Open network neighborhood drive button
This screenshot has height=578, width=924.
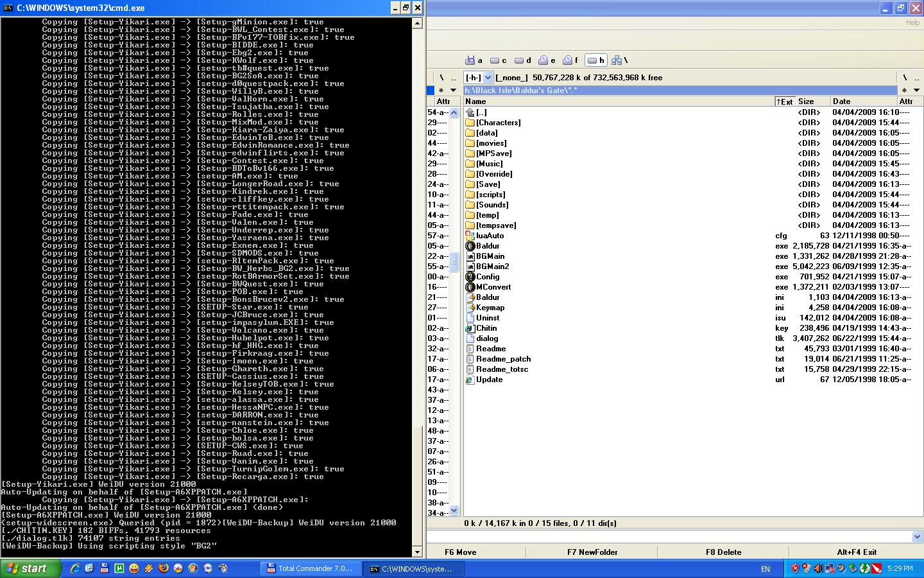(620, 60)
